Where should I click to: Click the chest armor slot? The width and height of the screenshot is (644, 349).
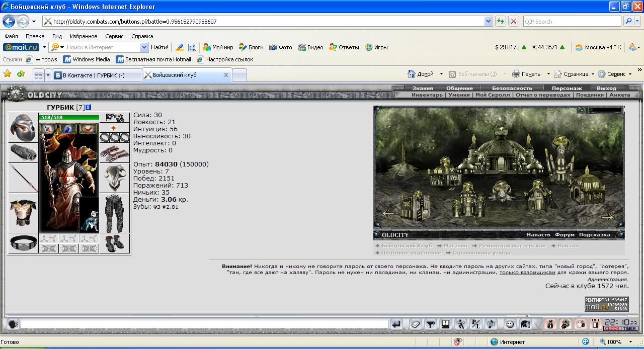(x=23, y=213)
